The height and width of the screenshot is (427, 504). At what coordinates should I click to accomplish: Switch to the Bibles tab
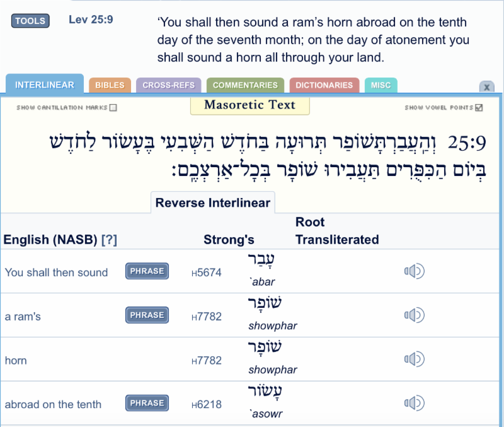110,85
